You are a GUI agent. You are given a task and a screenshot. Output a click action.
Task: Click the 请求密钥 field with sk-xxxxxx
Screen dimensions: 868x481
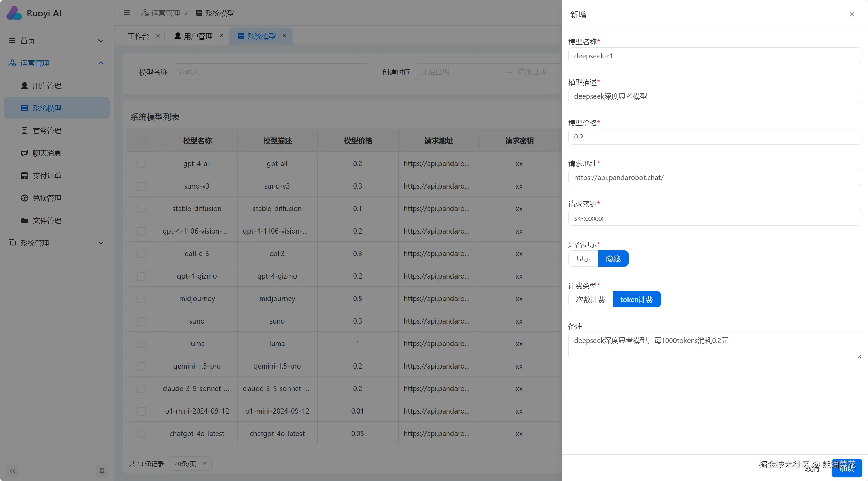715,218
